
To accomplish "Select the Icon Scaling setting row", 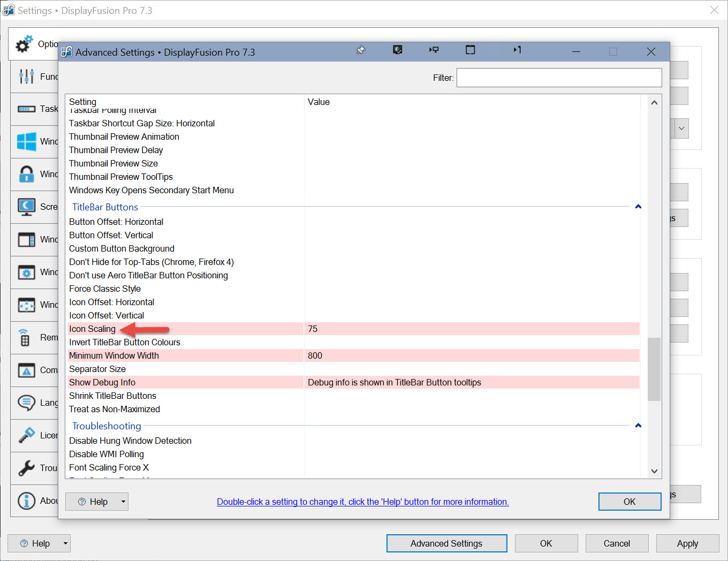I will coord(93,329).
